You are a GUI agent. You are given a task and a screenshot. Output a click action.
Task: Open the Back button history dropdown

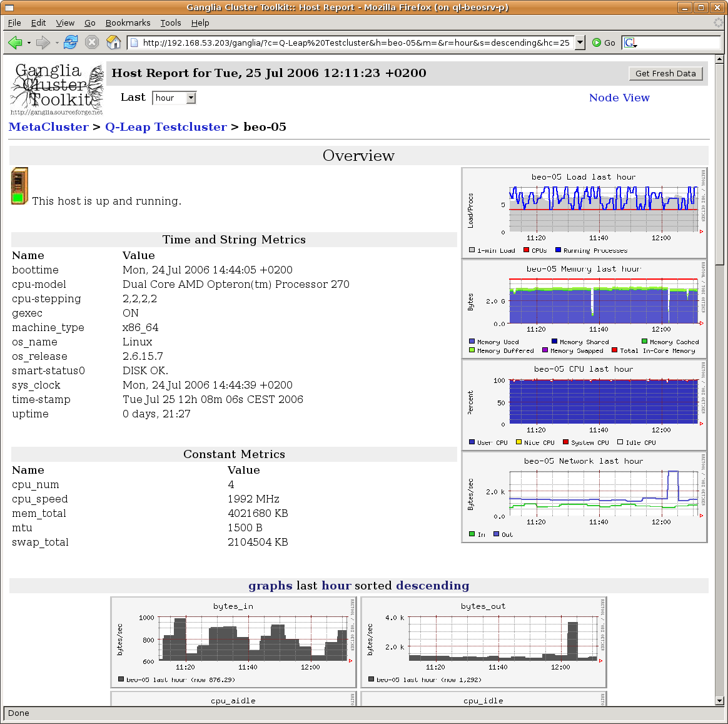29,43
